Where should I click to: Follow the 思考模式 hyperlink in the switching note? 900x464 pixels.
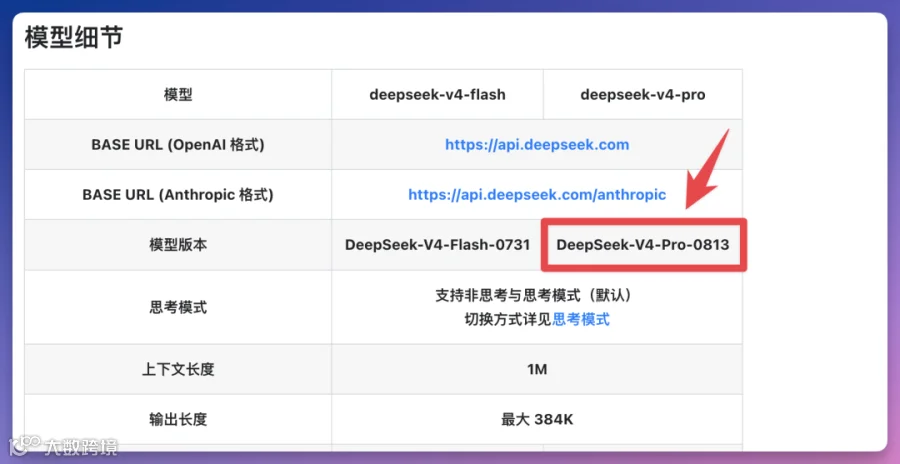(580, 319)
